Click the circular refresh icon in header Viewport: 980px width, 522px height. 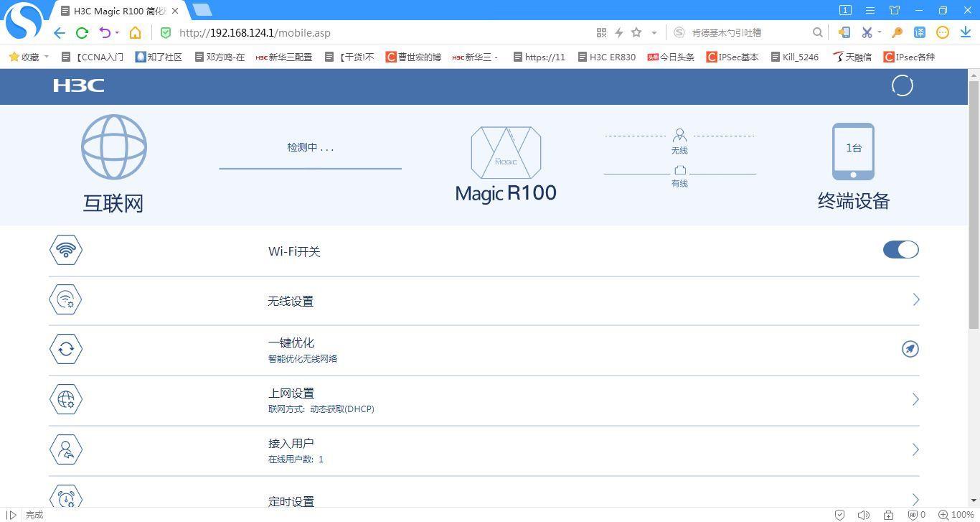coord(902,85)
